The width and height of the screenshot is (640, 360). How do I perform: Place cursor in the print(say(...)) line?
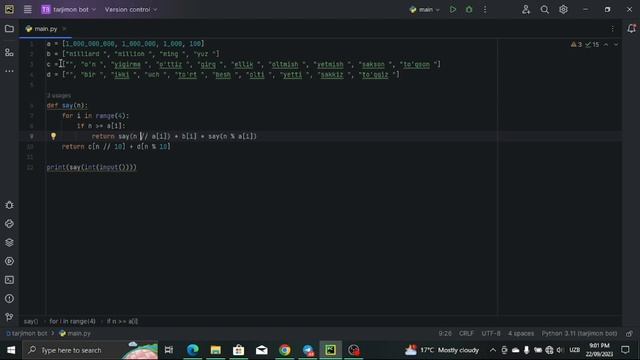point(91,167)
